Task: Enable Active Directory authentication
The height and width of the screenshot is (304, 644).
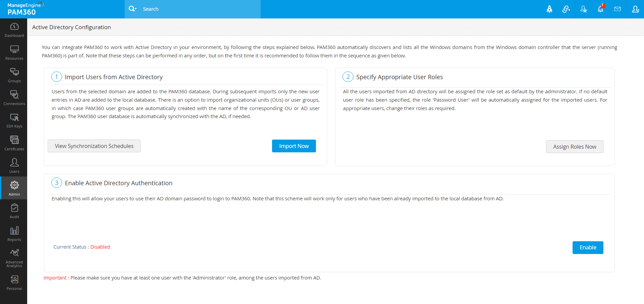Action: [588, 248]
